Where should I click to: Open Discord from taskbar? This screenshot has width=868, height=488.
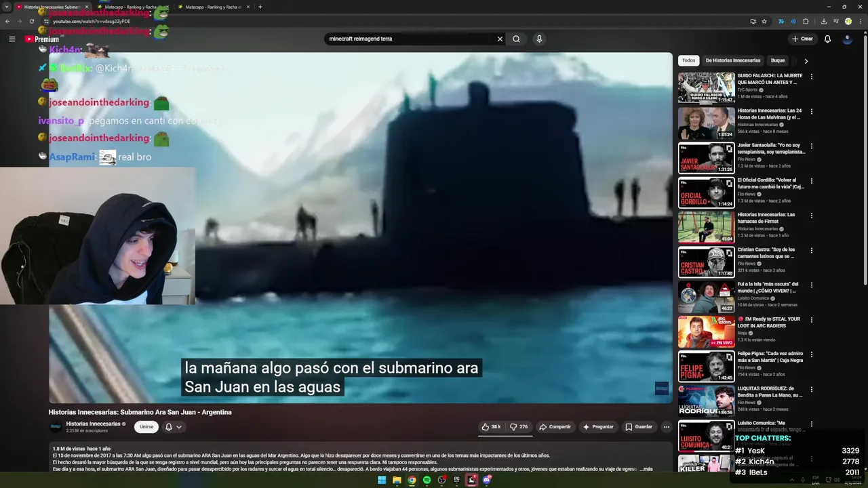point(486,480)
